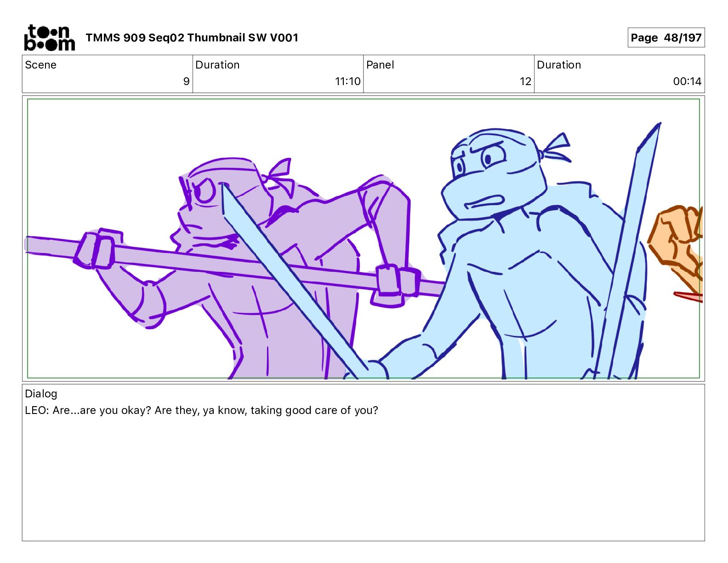Select panel duration value '00:14'
The image size is (728, 563).
coord(687,81)
